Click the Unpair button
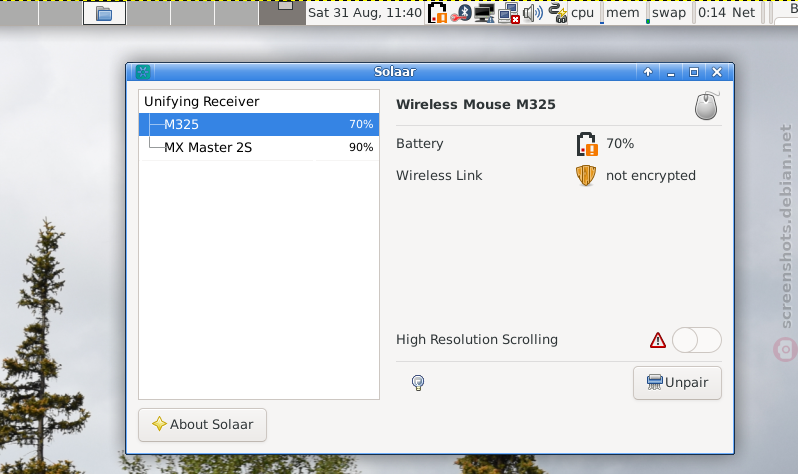Image resolution: width=798 pixels, height=474 pixels. [x=677, y=383]
